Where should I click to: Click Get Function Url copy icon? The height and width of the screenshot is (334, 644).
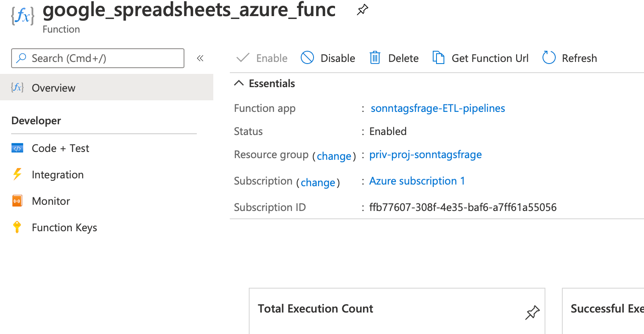pyautogui.click(x=438, y=58)
